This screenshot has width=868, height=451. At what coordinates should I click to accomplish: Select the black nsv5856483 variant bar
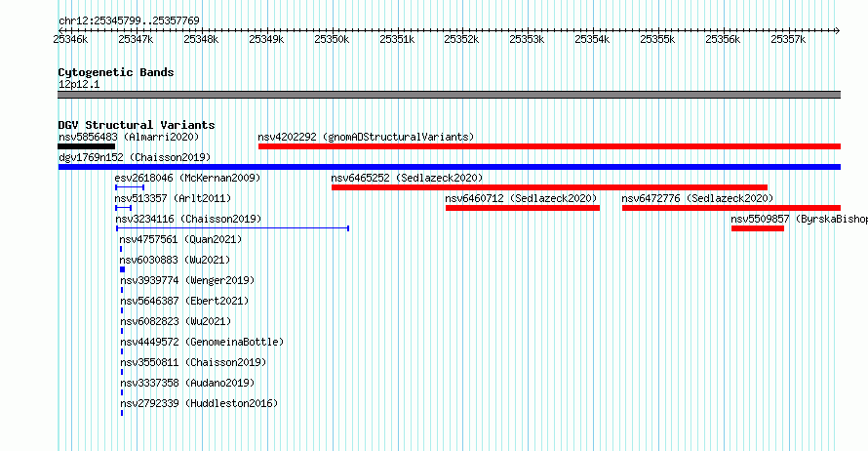click(x=87, y=146)
